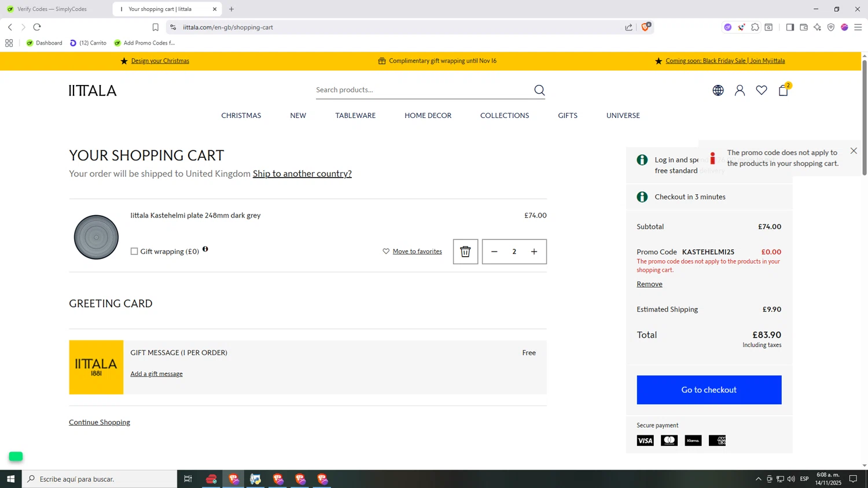Open the browser extensions puzzle icon
868x488 pixels.
pos(755,27)
